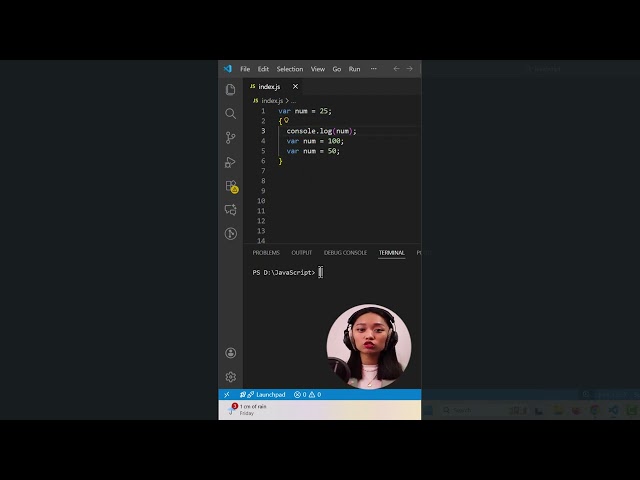The width and height of the screenshot is (640, 480).
Task: Open the Selection menu
Action: point(290,69)
